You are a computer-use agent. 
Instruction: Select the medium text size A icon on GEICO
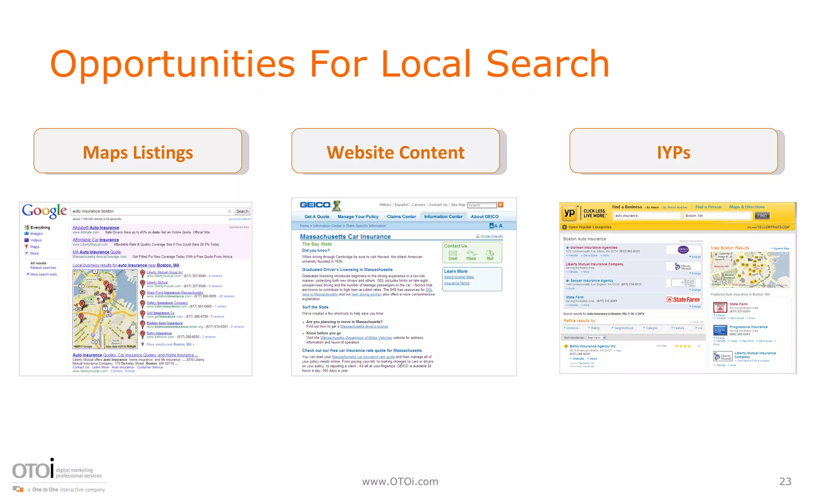pyautogui.click(x=496, y=226)
